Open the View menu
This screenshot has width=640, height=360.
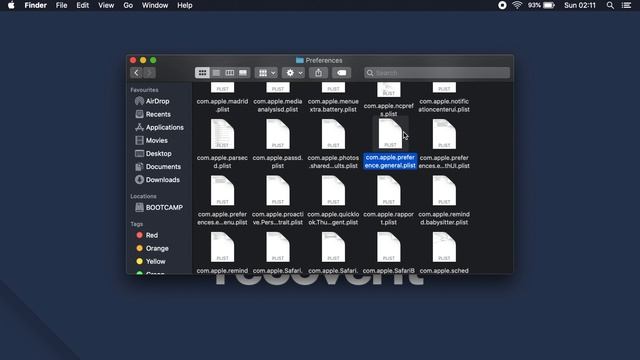(x=106, y=5)
